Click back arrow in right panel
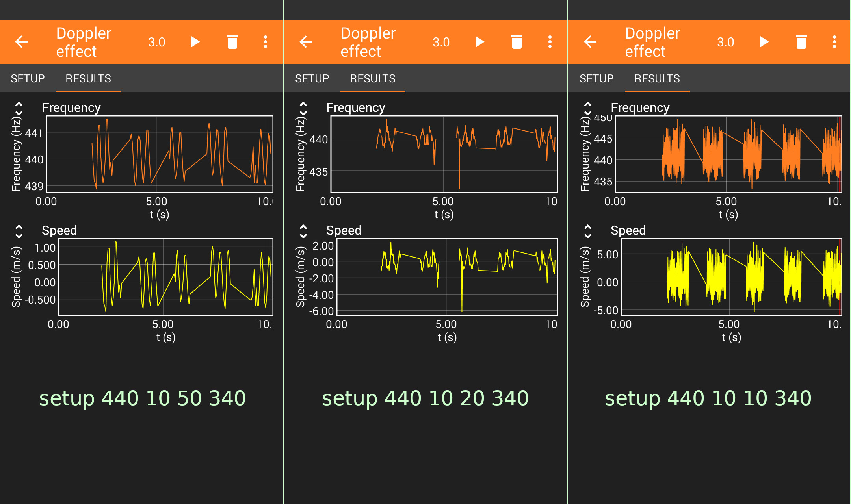Viewport: 851px width, 504px height. (x=590, y=42)
